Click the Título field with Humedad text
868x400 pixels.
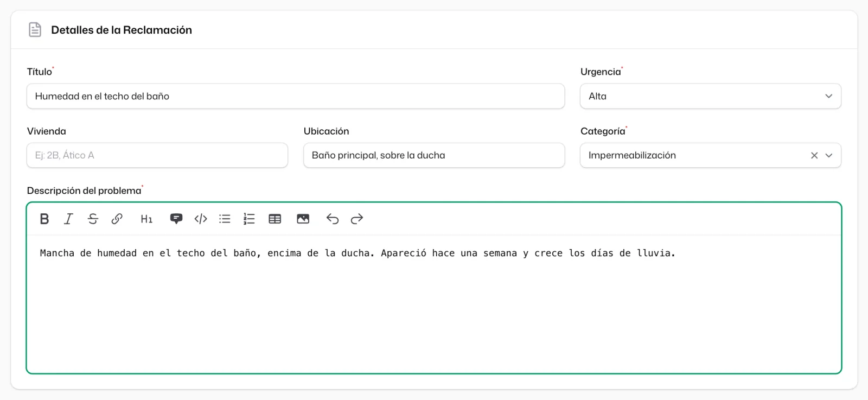(x=296, y=96)
